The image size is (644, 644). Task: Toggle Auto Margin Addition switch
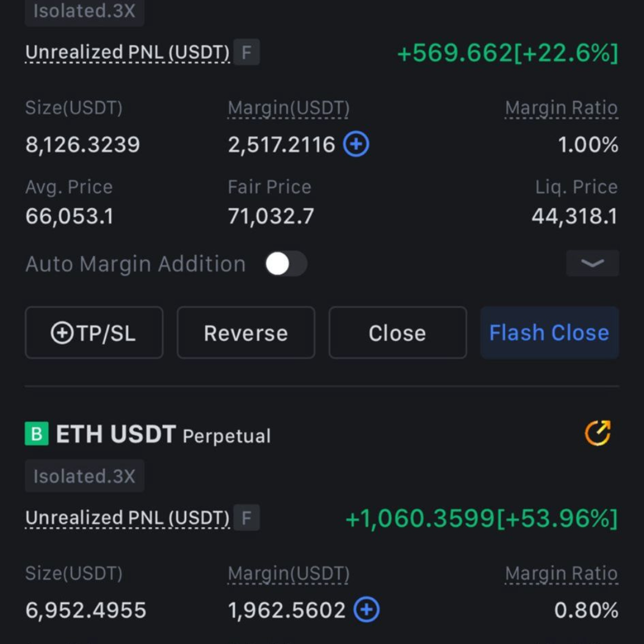tap(286, 264)
